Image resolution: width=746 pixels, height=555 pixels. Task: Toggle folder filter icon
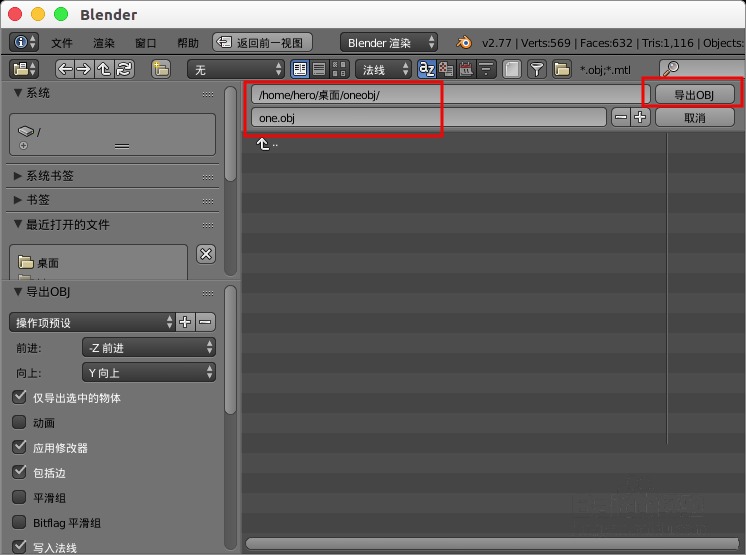(562, 69)
